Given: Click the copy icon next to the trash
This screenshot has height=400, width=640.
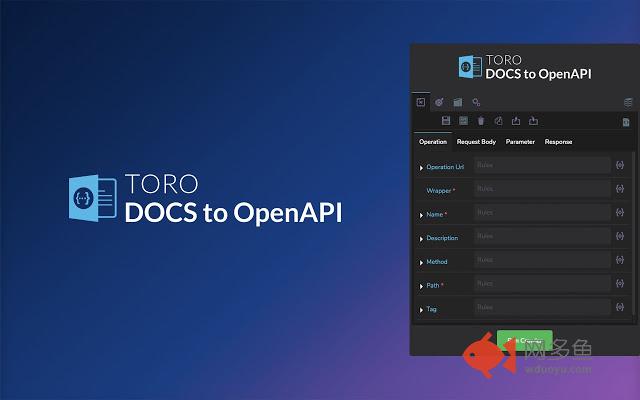Looking at the screenshot, I should pyautogui.click(x=498, y=121).
